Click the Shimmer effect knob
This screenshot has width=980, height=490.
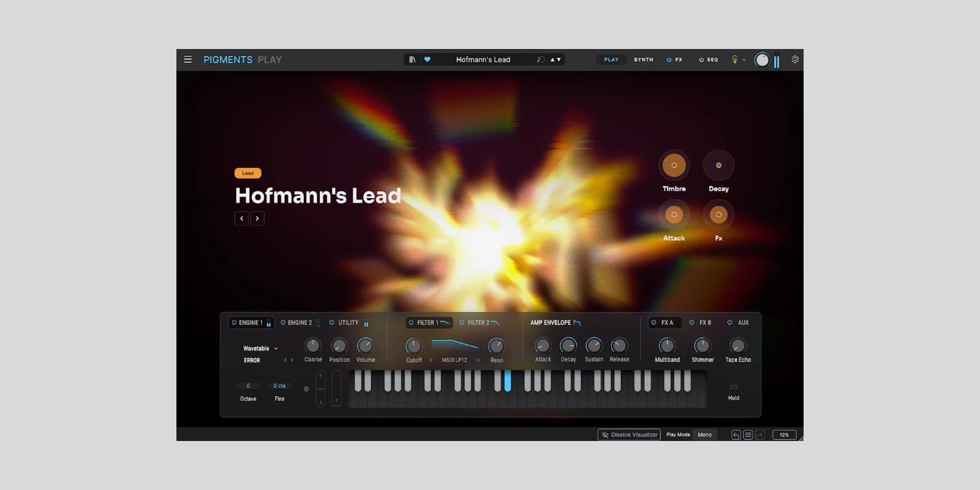point(702,345)
